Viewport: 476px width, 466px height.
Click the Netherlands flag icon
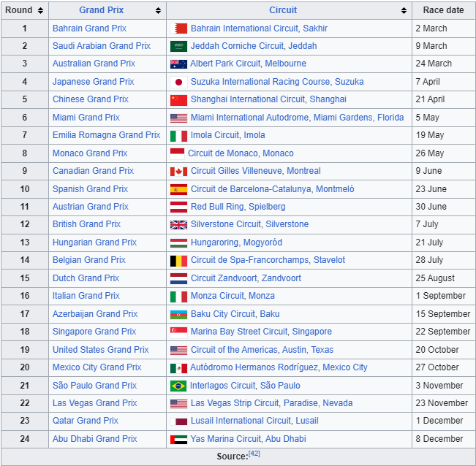click(178, 278)
